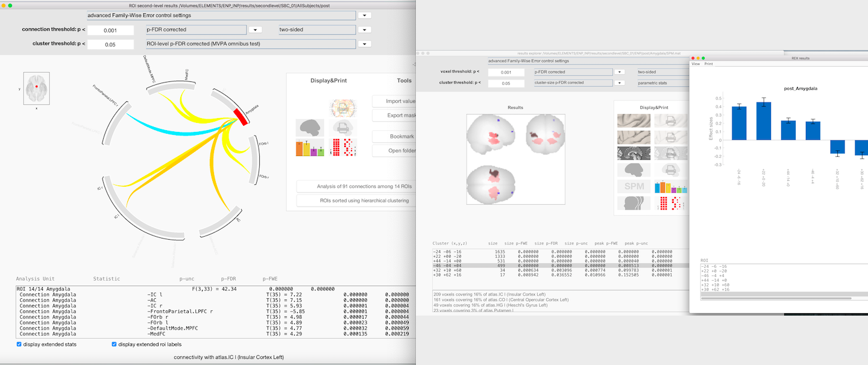This screenshot has width=868, height=365.
Task: Toggle display extended stats checkbox
Action: click(x=19, y=345)
